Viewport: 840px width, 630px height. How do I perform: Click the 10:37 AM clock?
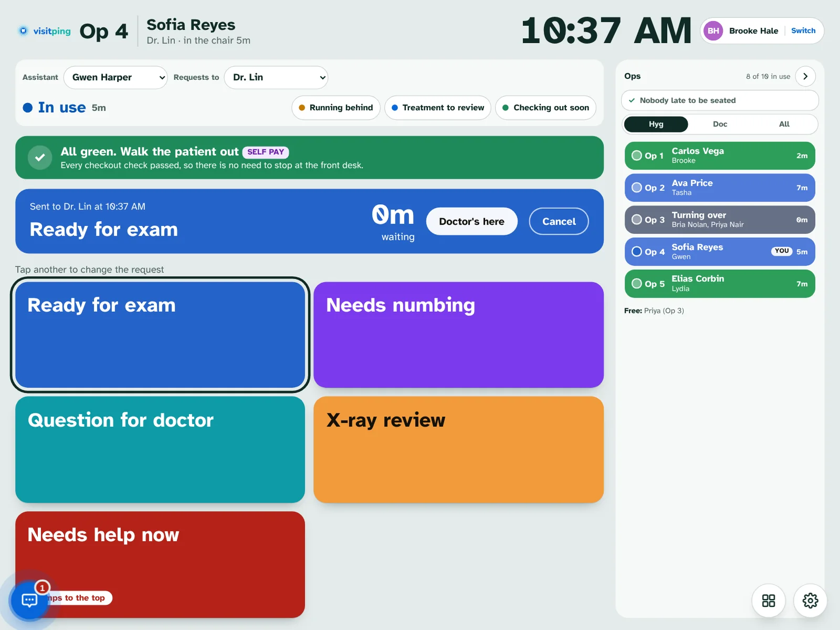pyautogui.click(x=606, y=31)
